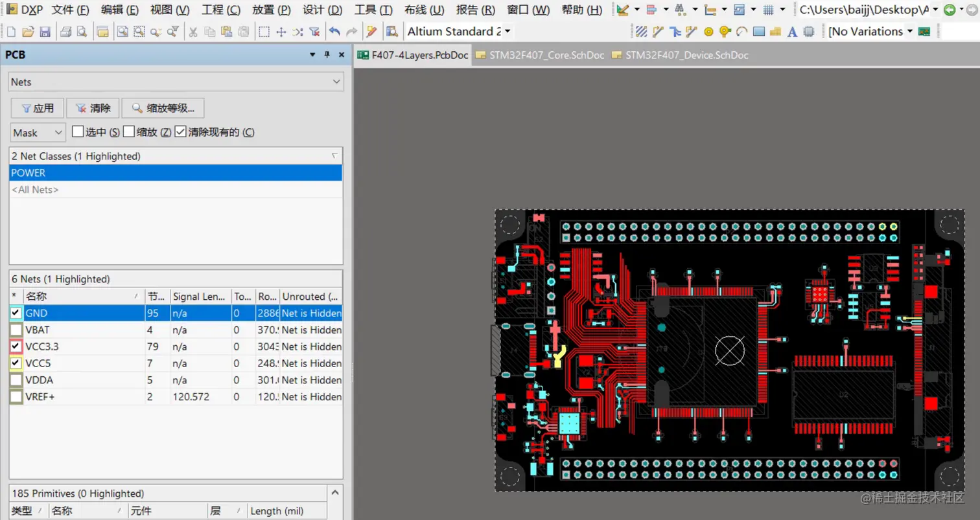Image resolution: width=980 pixels, height=520 pixels.
Task: Open the DXP menu
Action: click(24, 10)
